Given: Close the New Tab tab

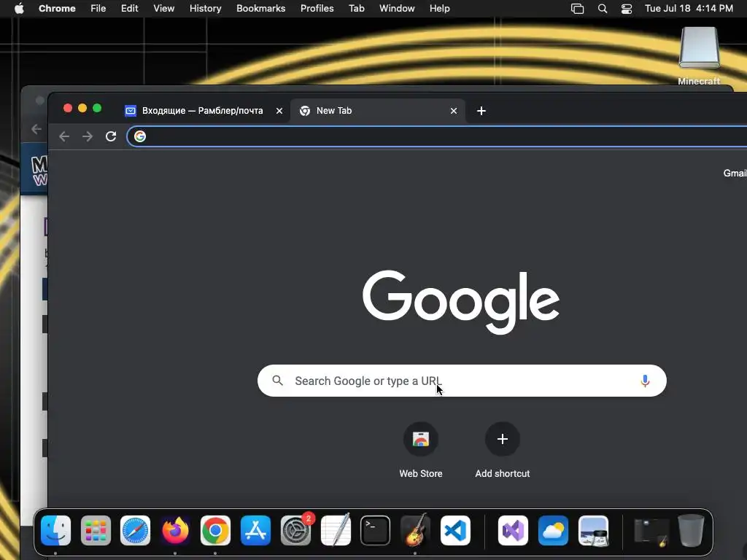Looking at the screenshot, I should click(x=454, y=111).
